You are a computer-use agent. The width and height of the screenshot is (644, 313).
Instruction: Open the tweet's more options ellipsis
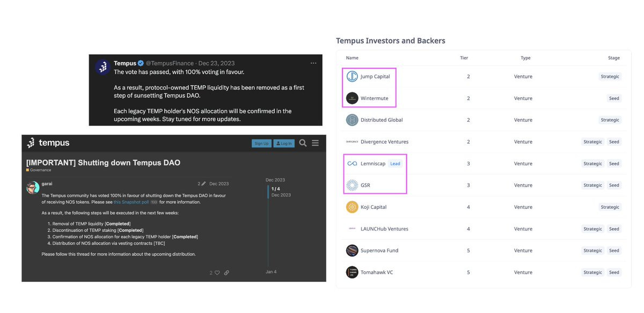(313, 63)
